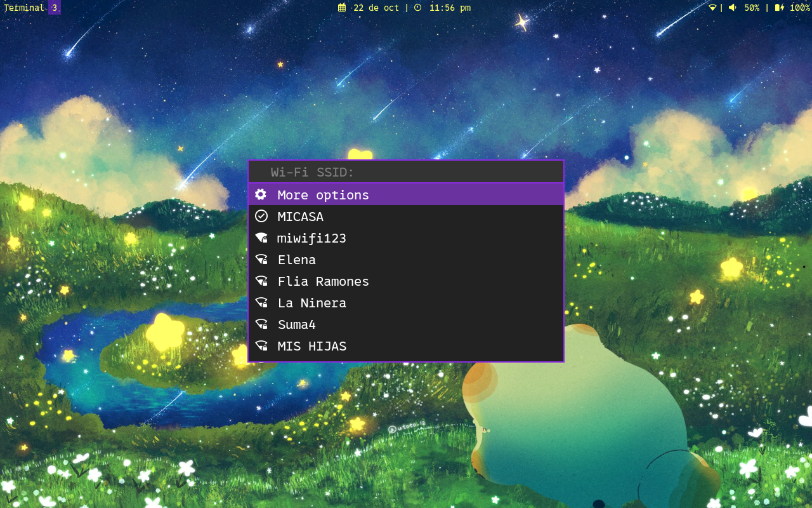
Task: Mute audio via the speaker icon
Action: tap(733, 7)
